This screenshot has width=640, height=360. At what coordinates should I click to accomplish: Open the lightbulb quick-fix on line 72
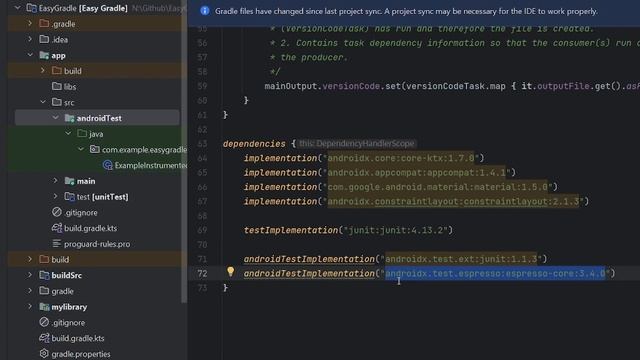click(231, 271)
